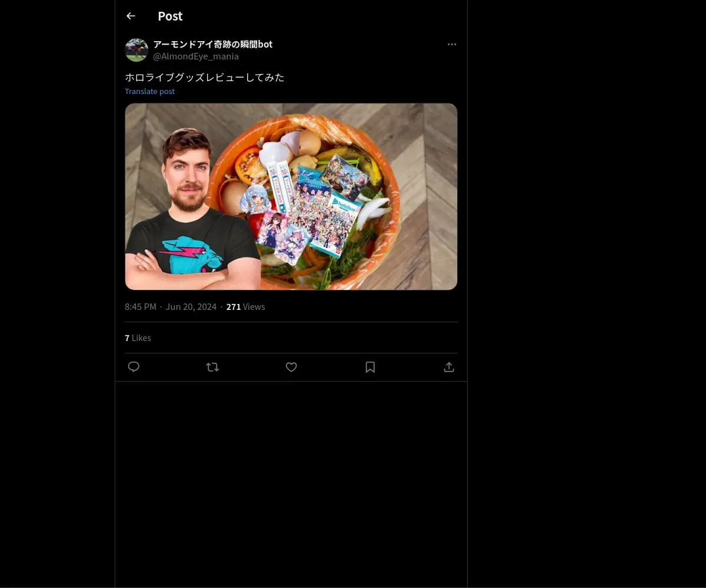The height and width of the screenshot is (588, 706).
Task: Click the Jun 20, 2024 date
Action: [x=191, y=307]
